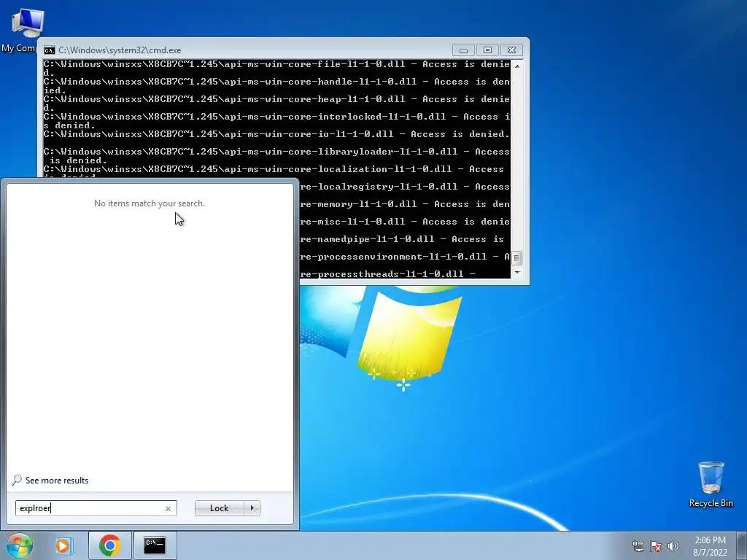
Task: Click the cmd scrollbar thumb
Action: tap(517, 257)
